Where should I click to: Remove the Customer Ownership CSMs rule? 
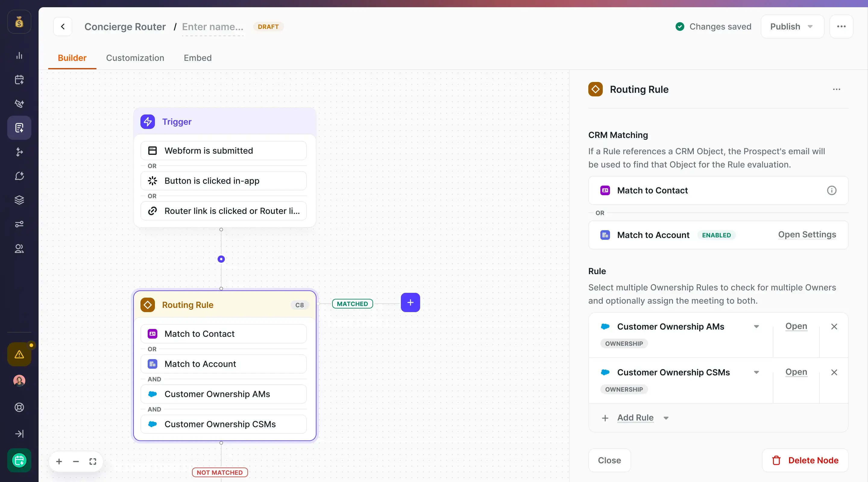pos(834,373)
